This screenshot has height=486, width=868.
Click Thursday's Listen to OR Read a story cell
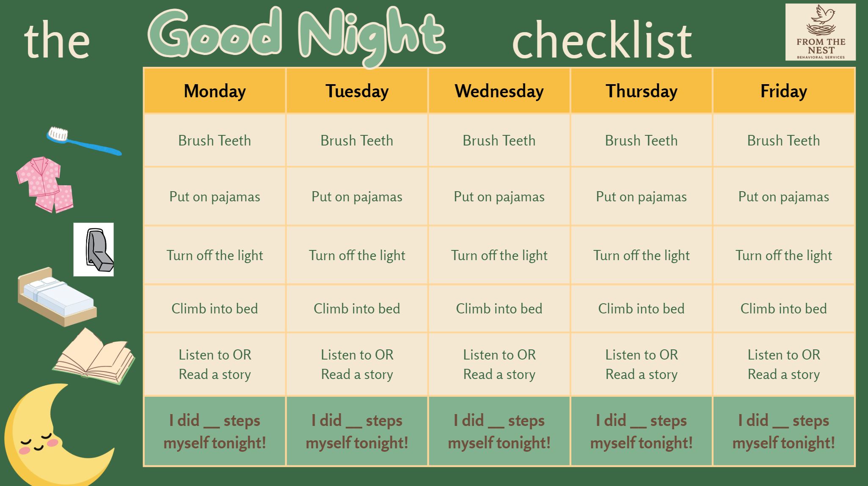point(641,364)
